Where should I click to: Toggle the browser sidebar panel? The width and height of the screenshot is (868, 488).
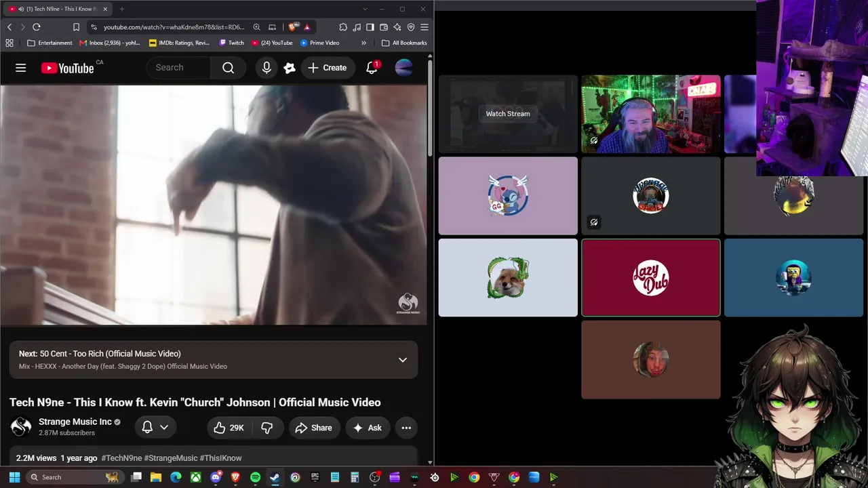point(370,27)
